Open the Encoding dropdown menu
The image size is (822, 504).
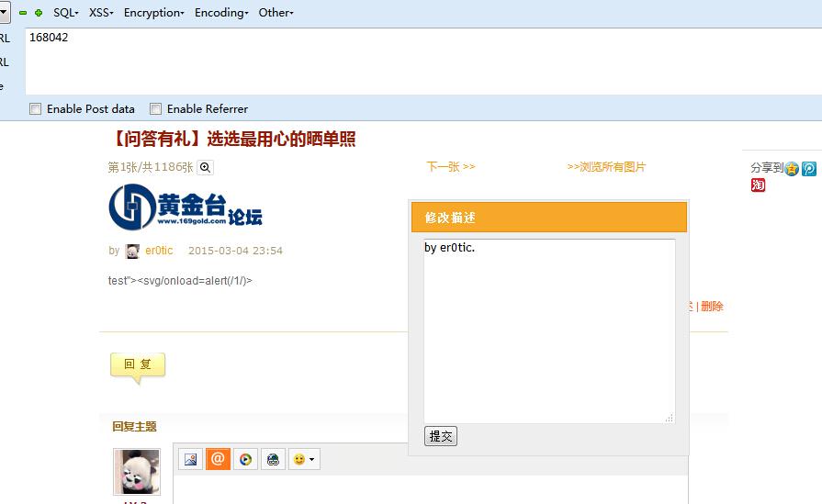click(x=221, y=13)
